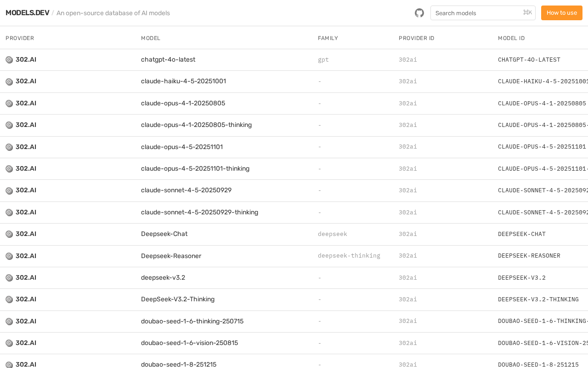The width and height of the screenshot is (588, 368).
Task: Open the GitHub repository icon
Action: (x=419, y=13)
